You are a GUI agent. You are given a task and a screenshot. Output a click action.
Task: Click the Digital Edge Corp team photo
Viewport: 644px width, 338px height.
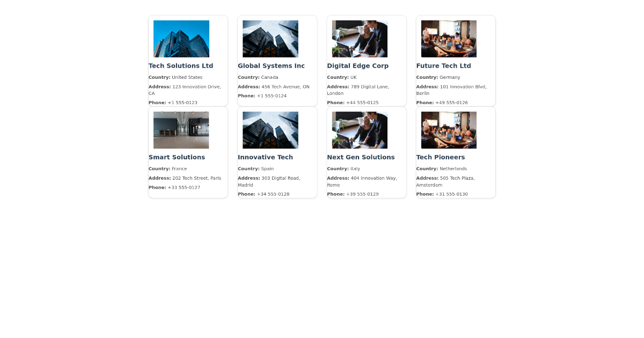coord(359,39)
